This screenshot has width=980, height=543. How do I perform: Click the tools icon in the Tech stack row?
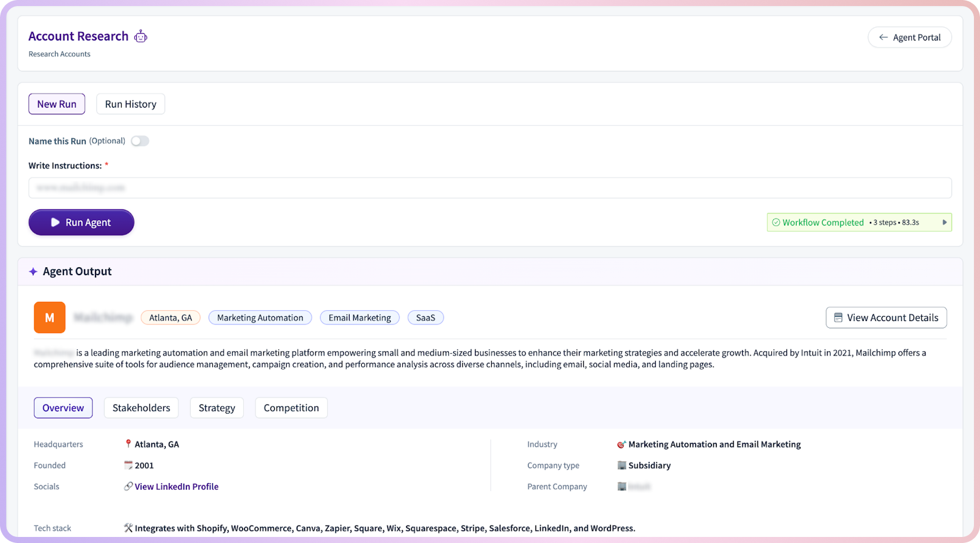click(128, 528)
